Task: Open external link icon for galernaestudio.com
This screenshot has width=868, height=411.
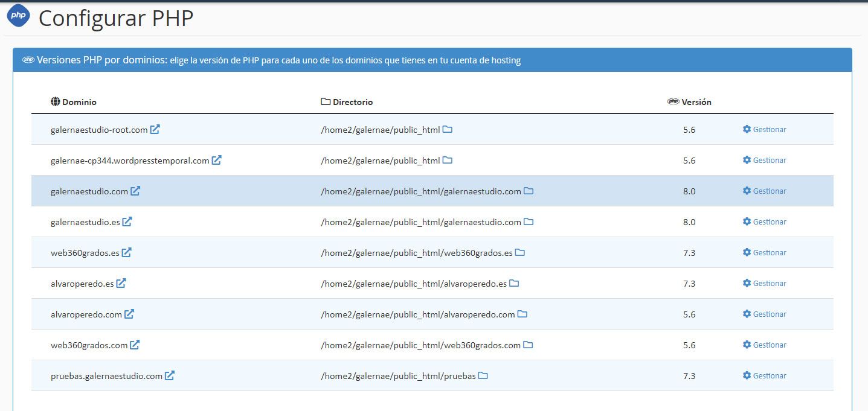Action: pos(136,191)
